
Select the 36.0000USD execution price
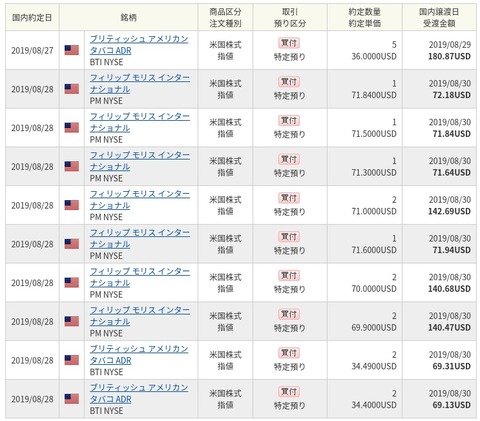(x=374, y=56)
